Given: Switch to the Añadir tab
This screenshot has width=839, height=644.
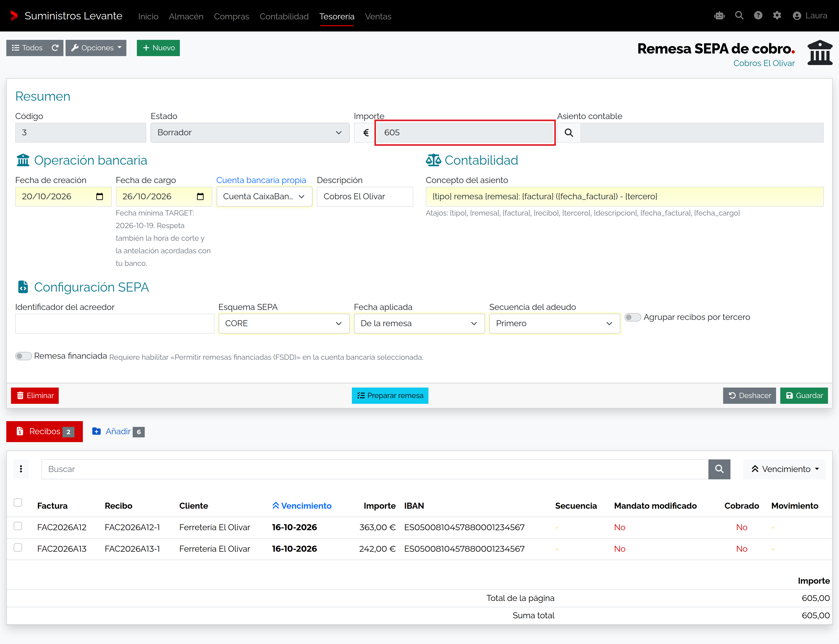Looking at the screenshot, I should (x=119, y=432).
